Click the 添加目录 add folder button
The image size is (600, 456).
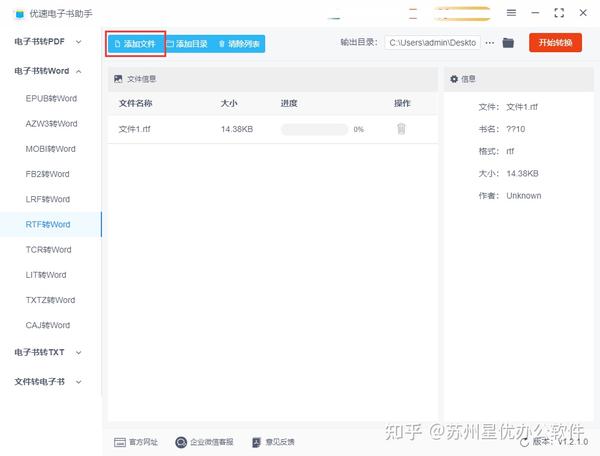click(x=187, y=44)
